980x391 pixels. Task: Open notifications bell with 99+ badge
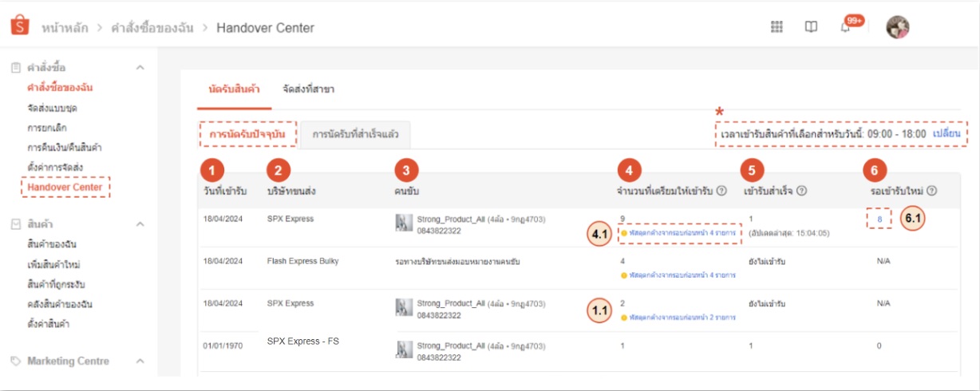[x=845, y=27]
